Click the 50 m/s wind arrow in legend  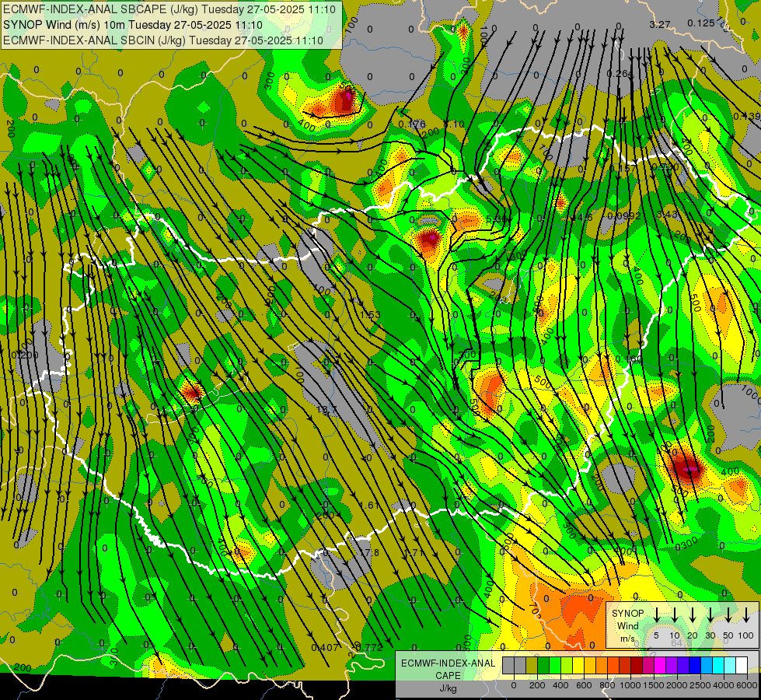pyautogui.click(x=728, y=614)
